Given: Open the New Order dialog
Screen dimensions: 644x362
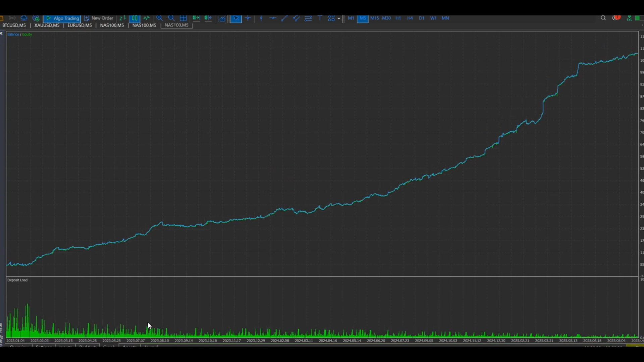Looking at the screenshot, I should [99, 18].
